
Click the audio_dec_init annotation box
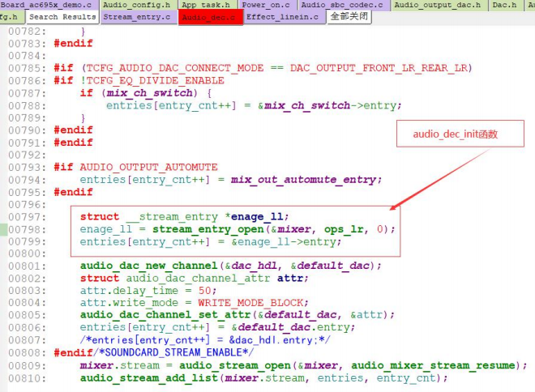(460, 134)
